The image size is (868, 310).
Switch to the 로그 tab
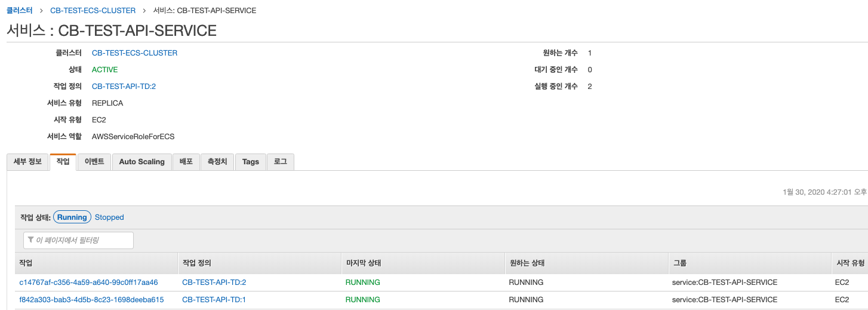pos(281,162)
